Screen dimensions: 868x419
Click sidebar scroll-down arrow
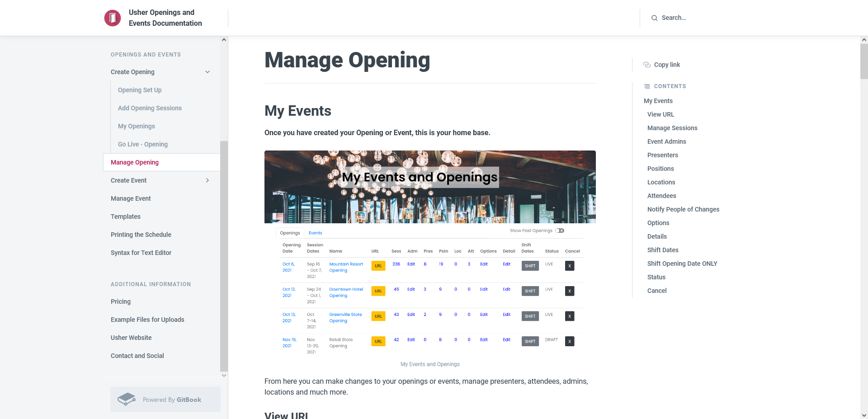(224, 375)
